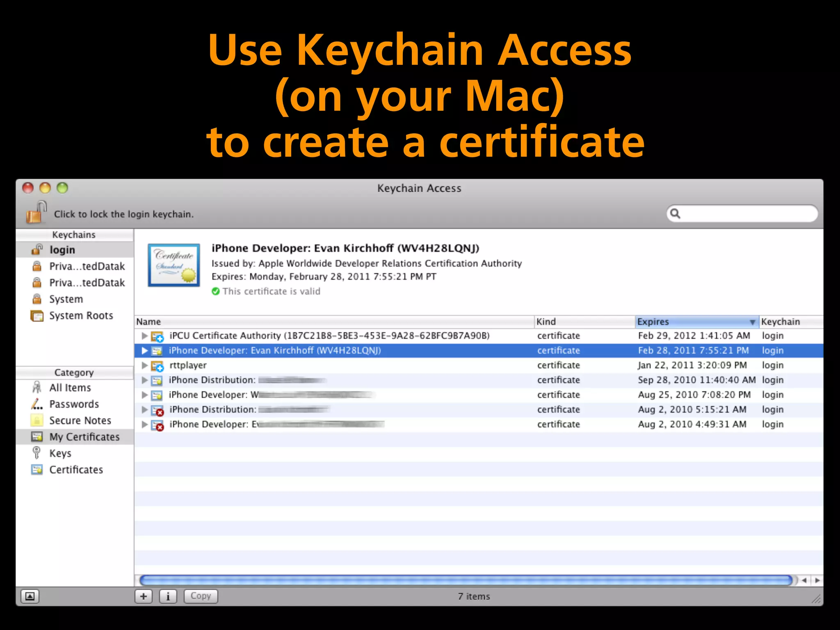Viewport: 840px width, 630px height.
Task: Expand the iPCU Certificate Authority row
Action: (144, 336)
